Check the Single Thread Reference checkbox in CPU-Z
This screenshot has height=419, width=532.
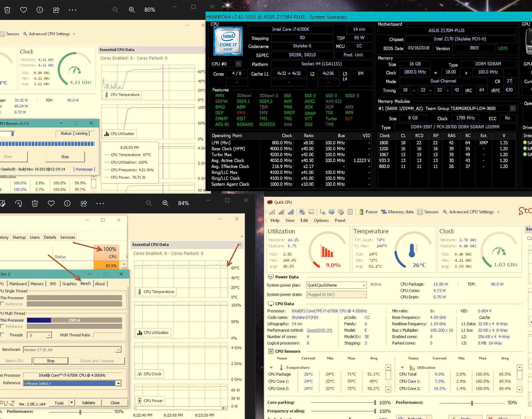2,304
